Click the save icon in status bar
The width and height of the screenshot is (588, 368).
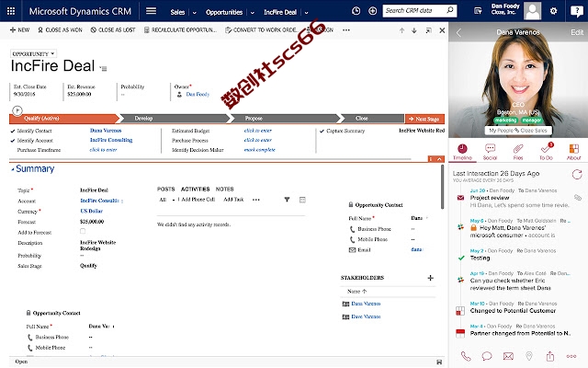tap(439, 362)
